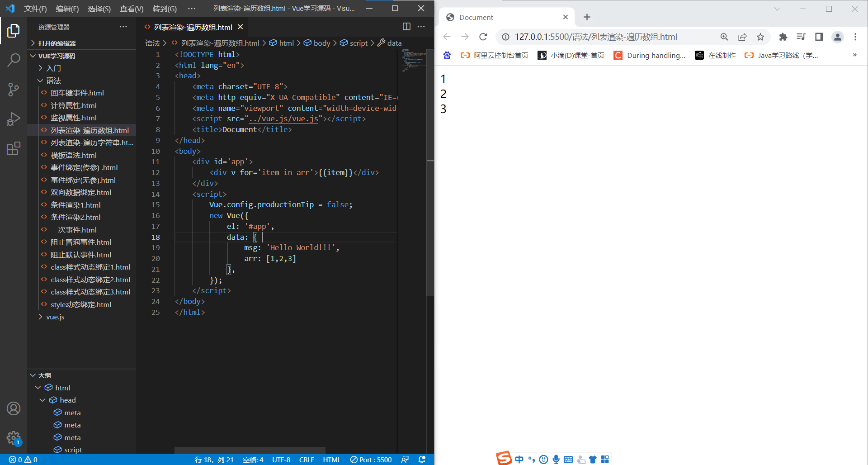Open the 文件(F) menu

[x=35, y=9]
